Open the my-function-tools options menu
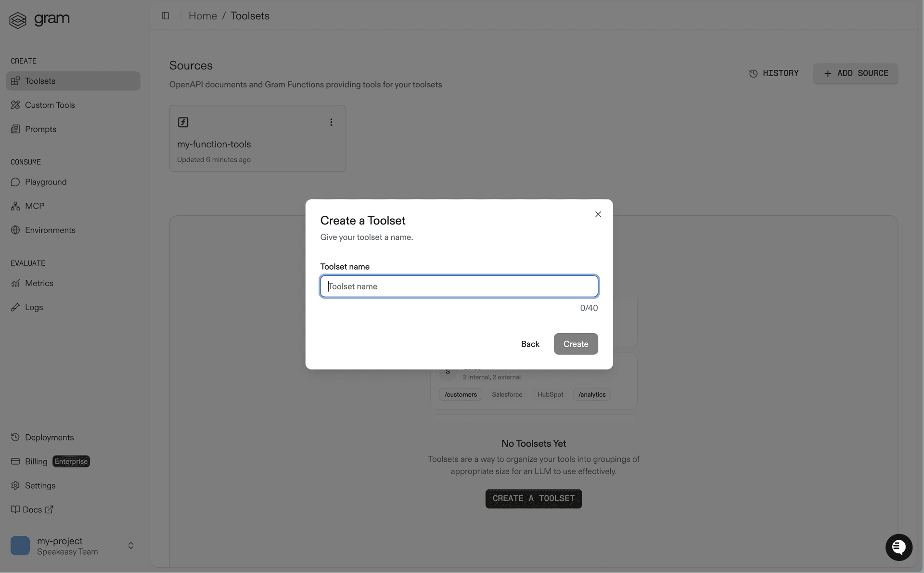This screenshot has height=573, width=924. pyautogui.click(x=331, y=122)
